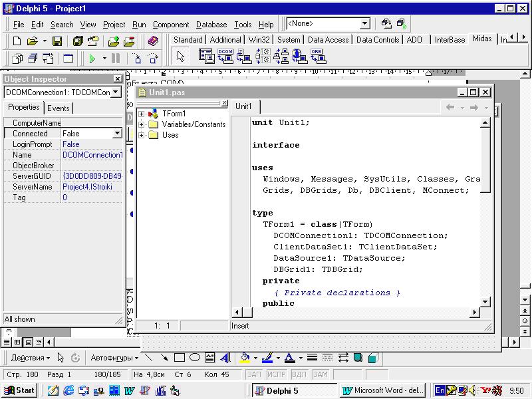Click the editor back navigation arrow
This screenshot has height=399, width=532.
click(450, 108)
